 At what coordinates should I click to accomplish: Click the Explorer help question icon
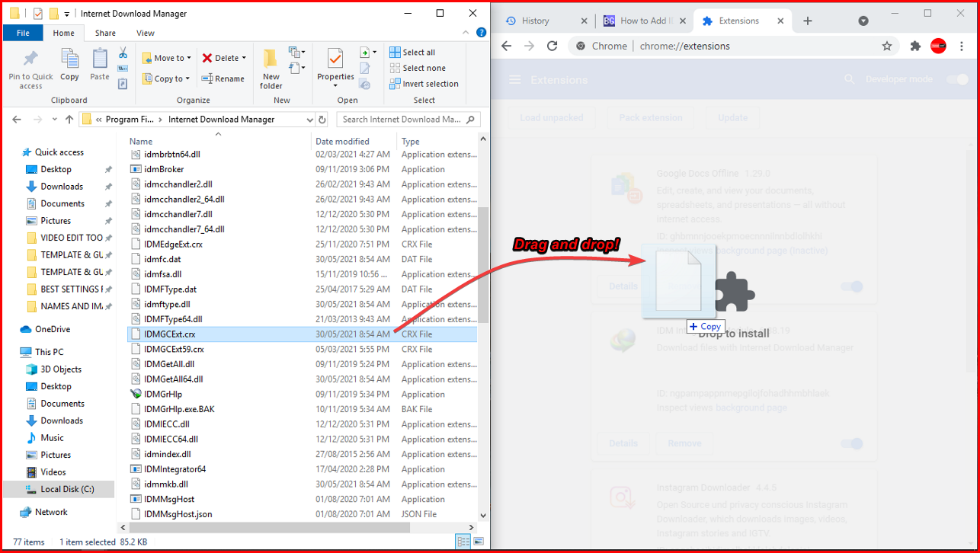[x=481, y=33]
